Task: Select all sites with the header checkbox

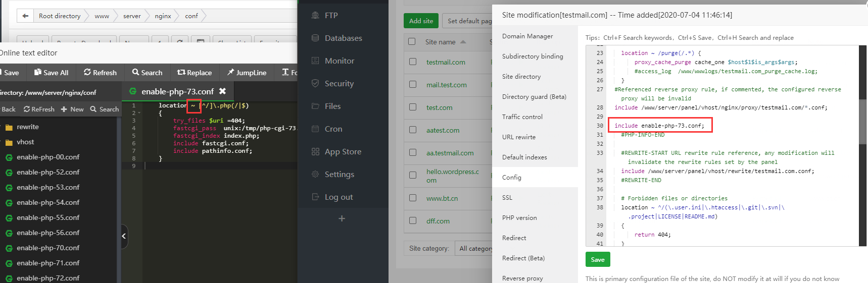Action: pos(412,41)
